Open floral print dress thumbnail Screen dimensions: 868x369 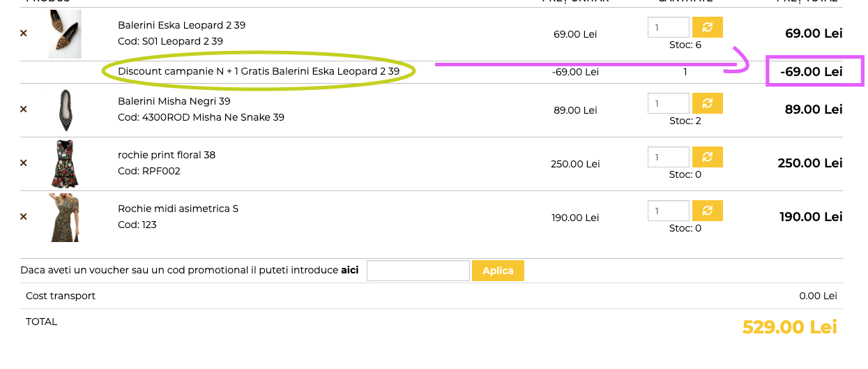tap(65, 164)
